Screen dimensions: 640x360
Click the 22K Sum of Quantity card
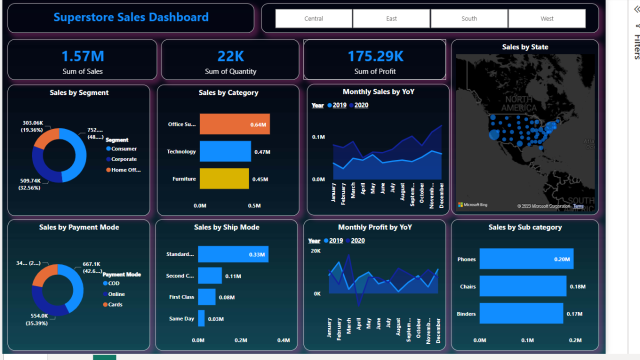pos(231,60)
